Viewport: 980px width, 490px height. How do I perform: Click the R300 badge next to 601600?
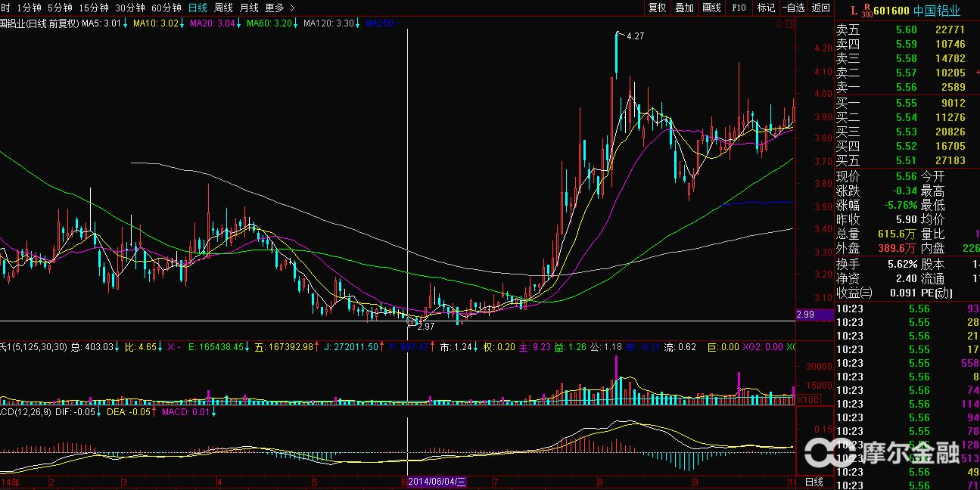(866, 11)
